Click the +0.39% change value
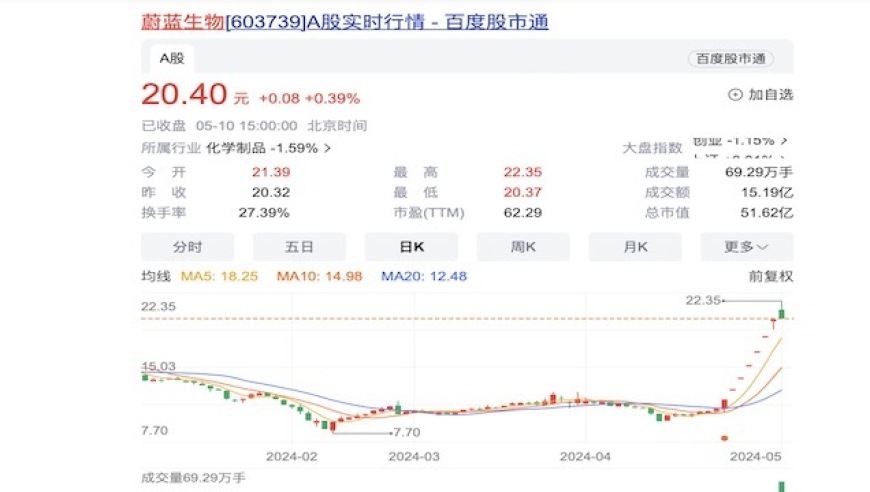870x492 pixels. pos(332,99)
